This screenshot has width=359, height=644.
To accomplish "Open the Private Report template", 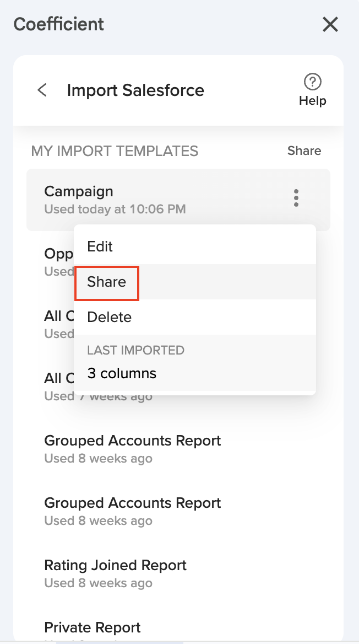I will [92, 627].
